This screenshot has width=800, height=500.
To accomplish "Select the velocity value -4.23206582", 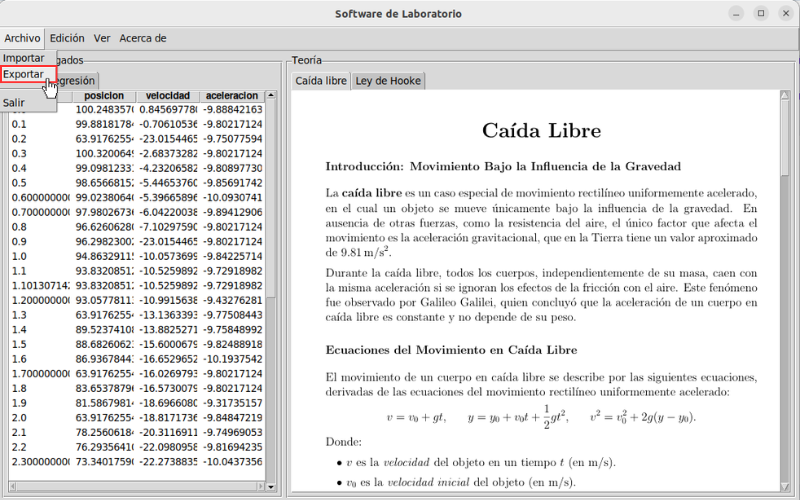I will [168, 168].
